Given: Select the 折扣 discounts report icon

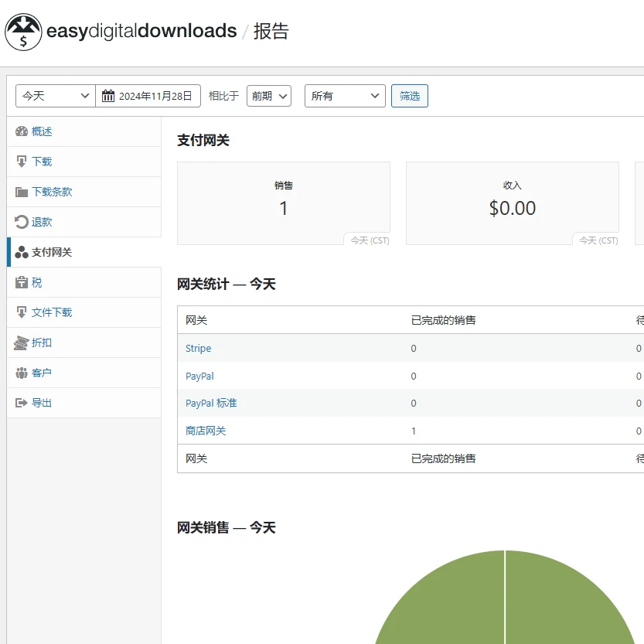Looking at the screenshot, I should pyautogui.click(x=22, y=342).
